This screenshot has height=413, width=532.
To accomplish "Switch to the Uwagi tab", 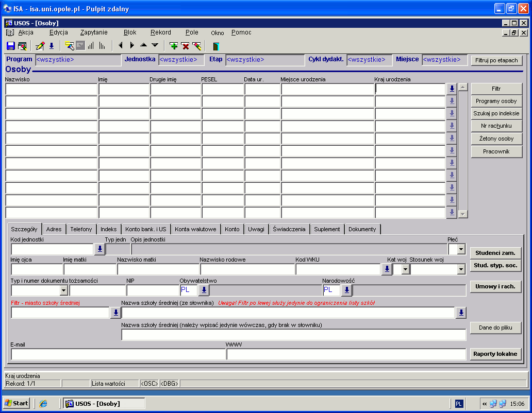I will (x=256, y=229).
